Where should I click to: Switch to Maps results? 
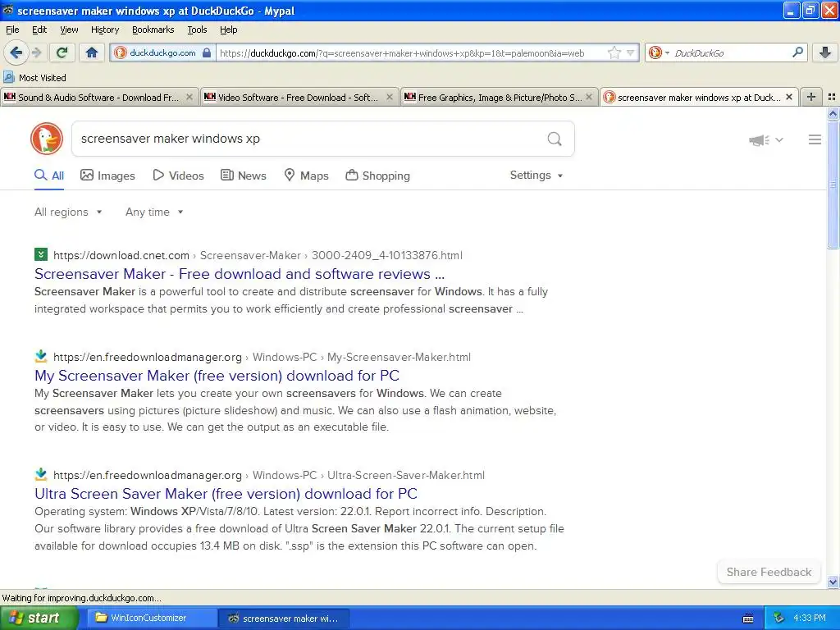point(306,176)
